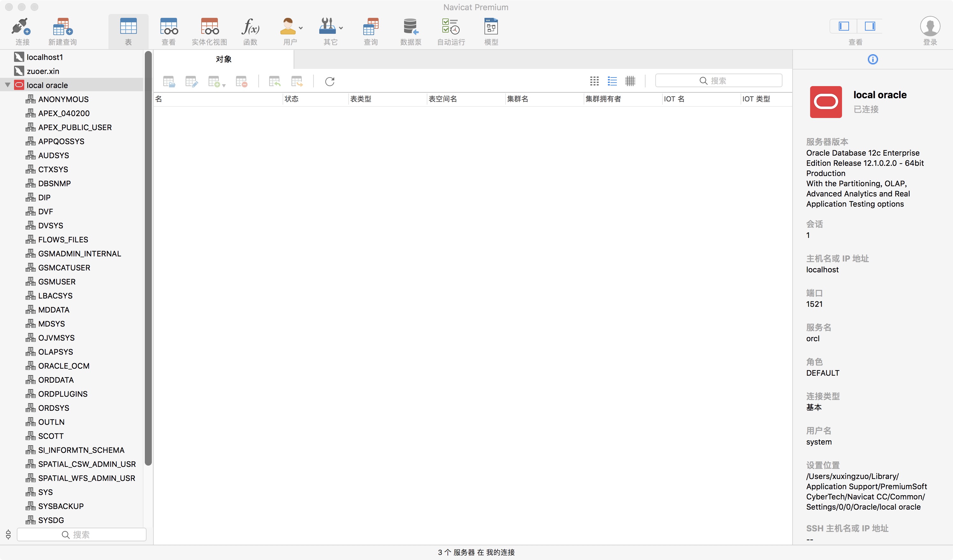
Task: Select the local oracle connection
Action: click(x=47, y=85)
